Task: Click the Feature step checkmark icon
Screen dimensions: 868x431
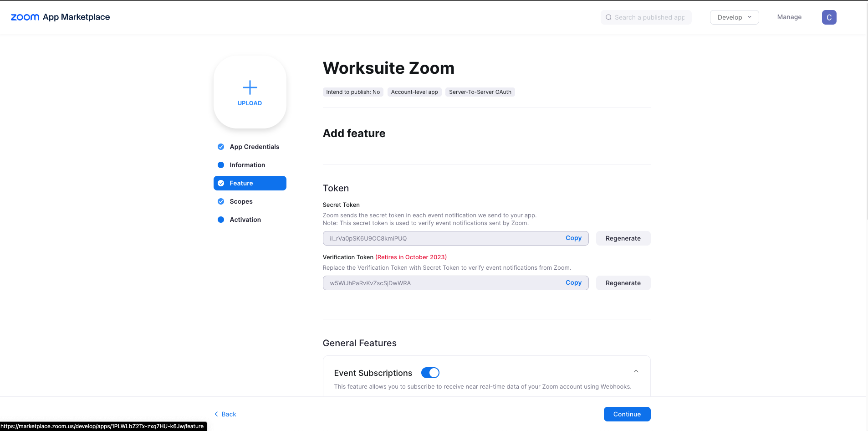Action: pos(221,183)
